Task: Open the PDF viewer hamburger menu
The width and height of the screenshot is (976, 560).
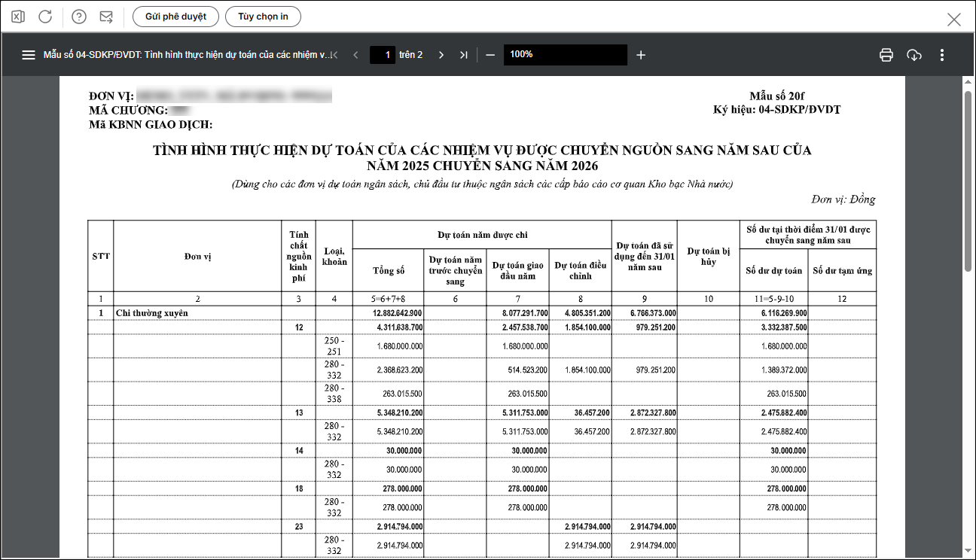Action: [29, 55]
